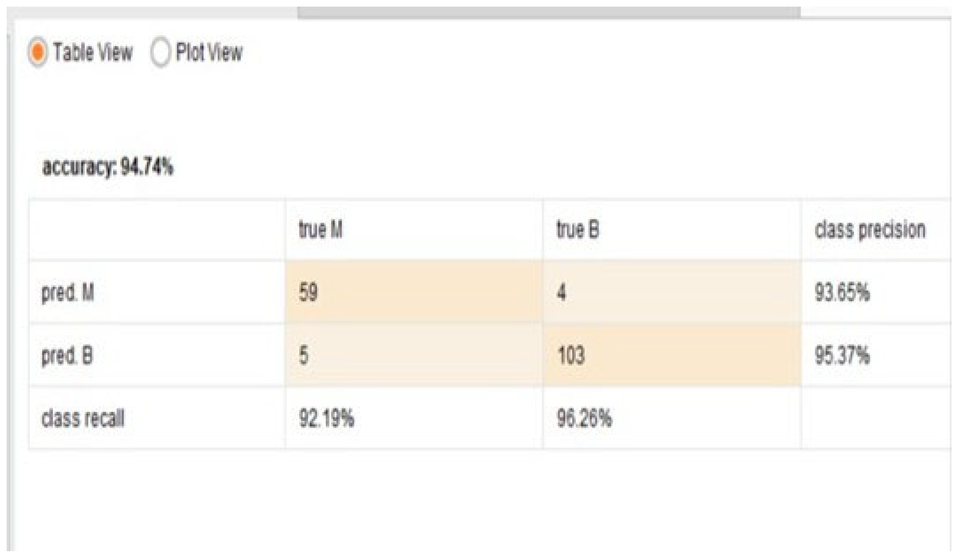Screen dimensions: 960x560
Task: Select the Table View radio button
Action: (38, 52)
